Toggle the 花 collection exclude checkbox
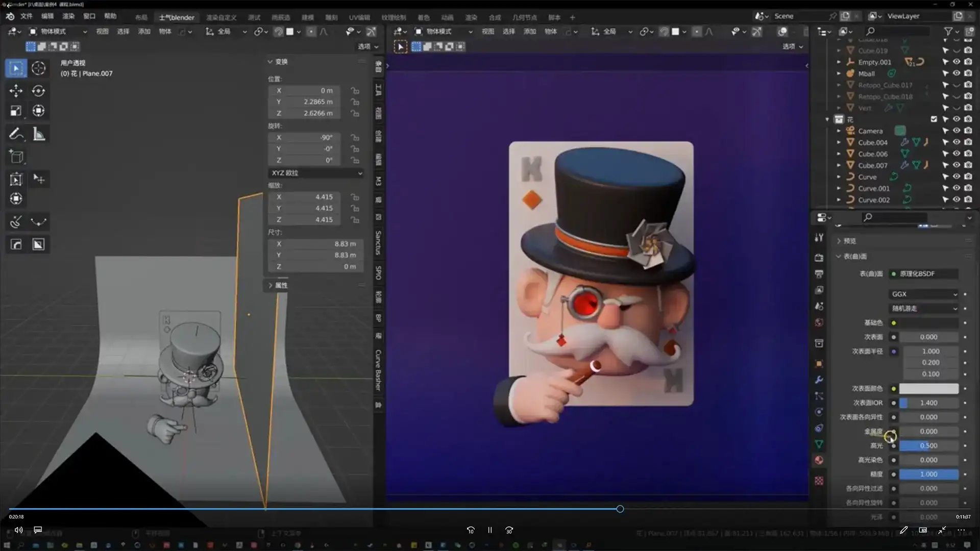This screenshot has height=551, width=980. [x=934, y=119]
